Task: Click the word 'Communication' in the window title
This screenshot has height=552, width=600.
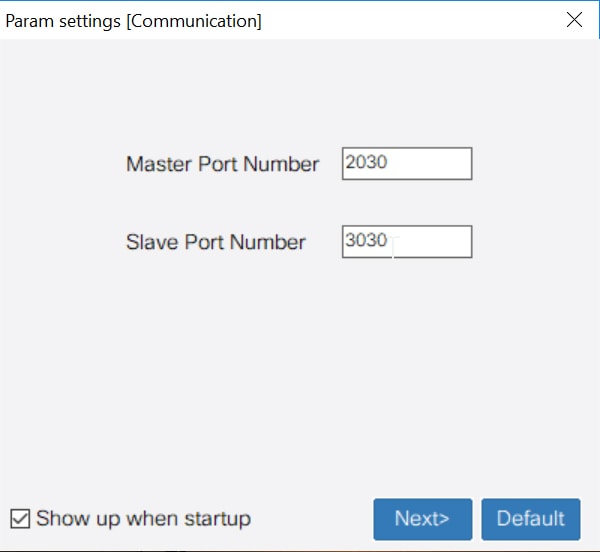Action: pos(194,21)
